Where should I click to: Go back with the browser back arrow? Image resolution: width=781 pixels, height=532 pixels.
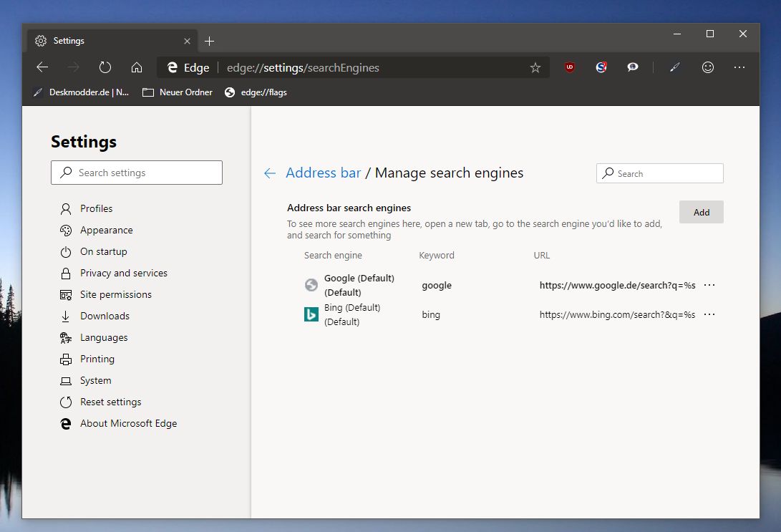click(42, 67)
